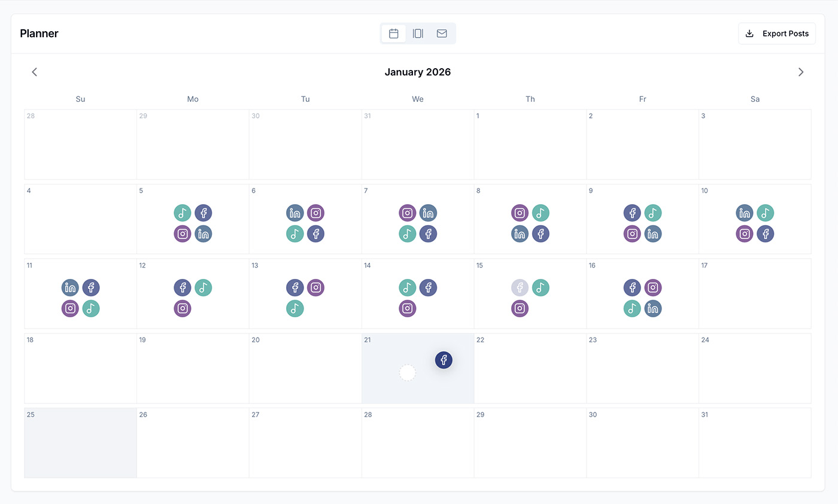
Task: Open the Instagram post on January 12
Action: coord(183,308)
